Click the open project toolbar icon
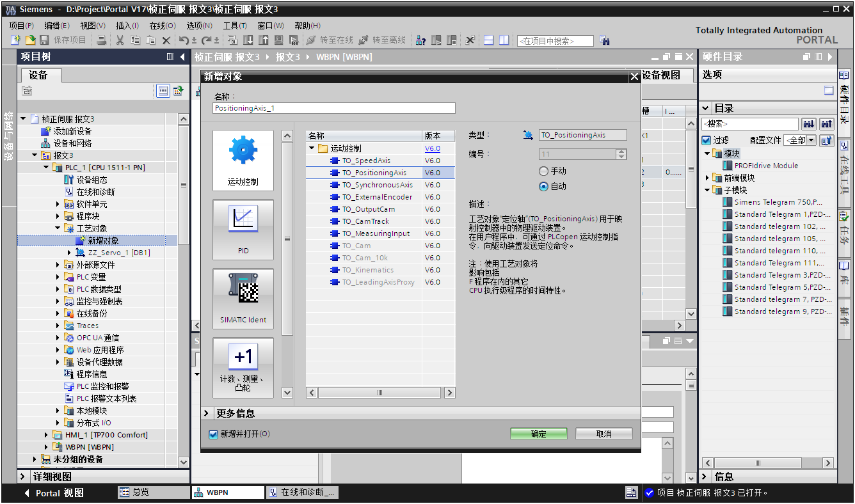Viewport: 855px width, 504px height. point(30,40)
